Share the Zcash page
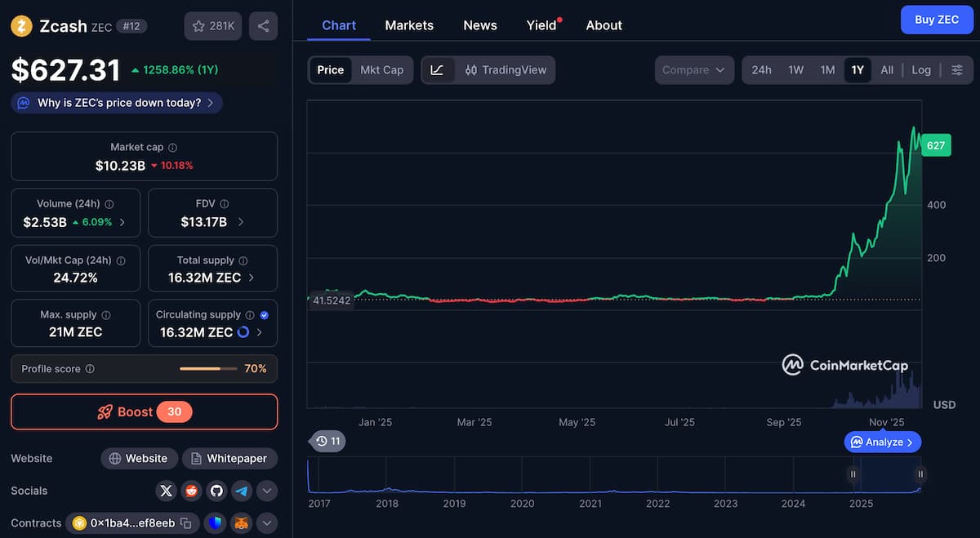 pos(263,25)
